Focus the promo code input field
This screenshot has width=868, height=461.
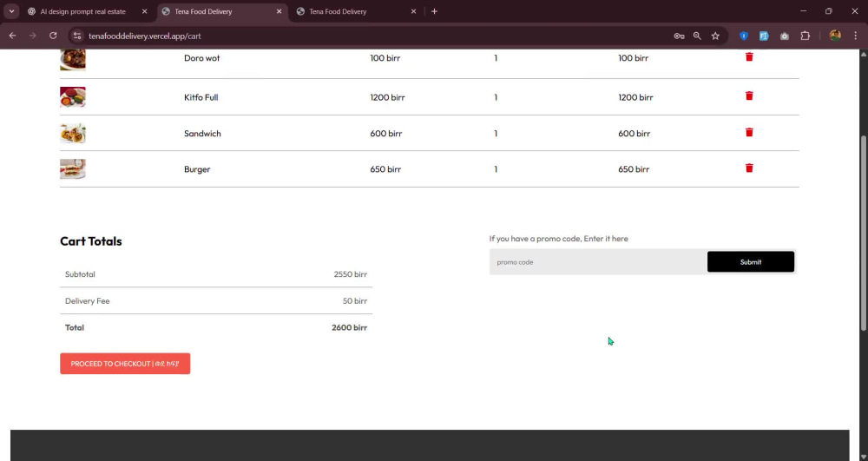(x=598, y=262)
